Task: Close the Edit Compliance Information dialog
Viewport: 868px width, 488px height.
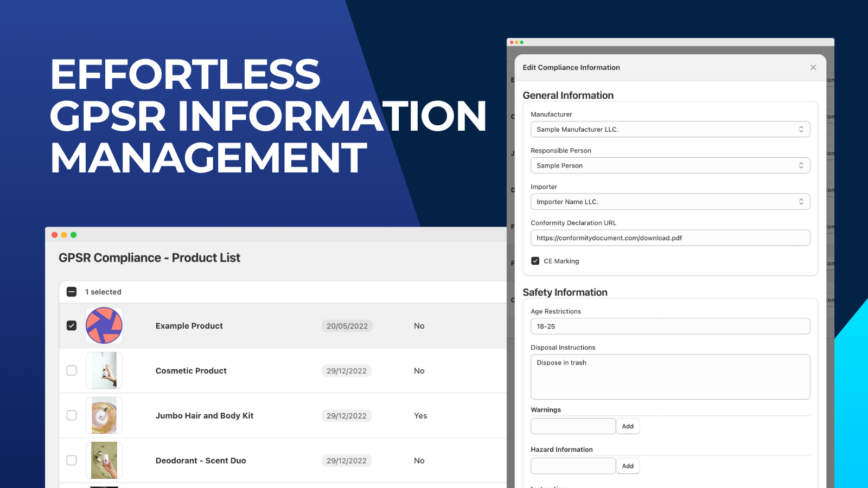Action: [813, 67]
